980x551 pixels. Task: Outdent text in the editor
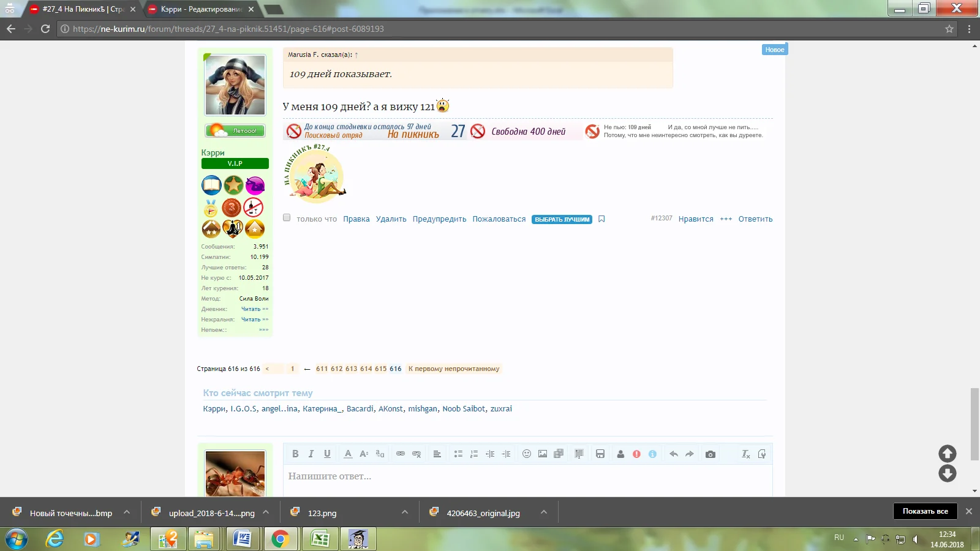pos(490,454)
